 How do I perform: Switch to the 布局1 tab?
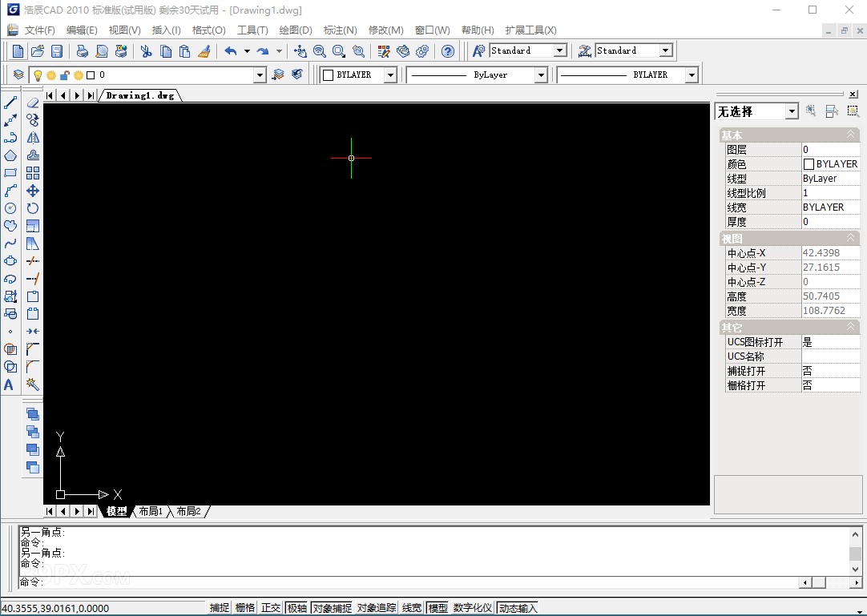[151, 511]
